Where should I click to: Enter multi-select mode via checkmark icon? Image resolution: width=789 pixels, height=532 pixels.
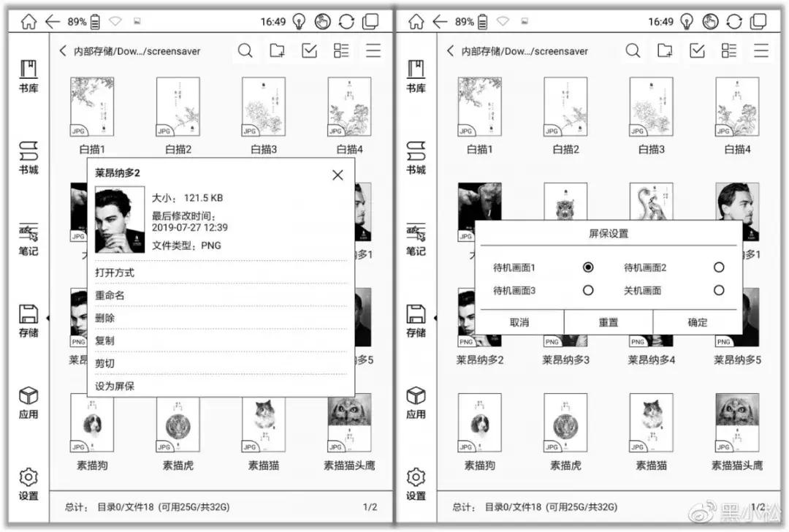(309, 50)
